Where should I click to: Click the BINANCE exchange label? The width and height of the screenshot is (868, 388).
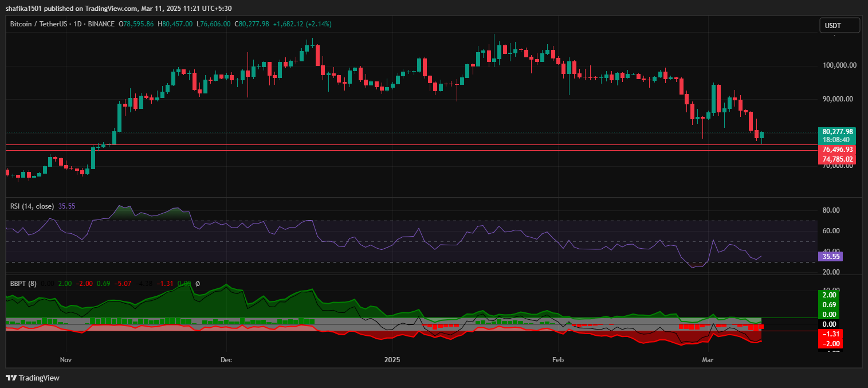(x=103, y=24)
